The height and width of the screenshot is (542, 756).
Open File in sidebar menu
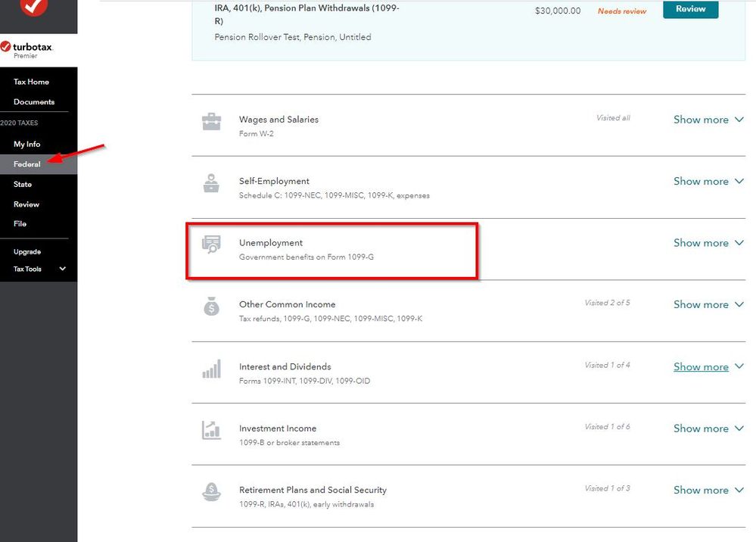pos(20,224)
